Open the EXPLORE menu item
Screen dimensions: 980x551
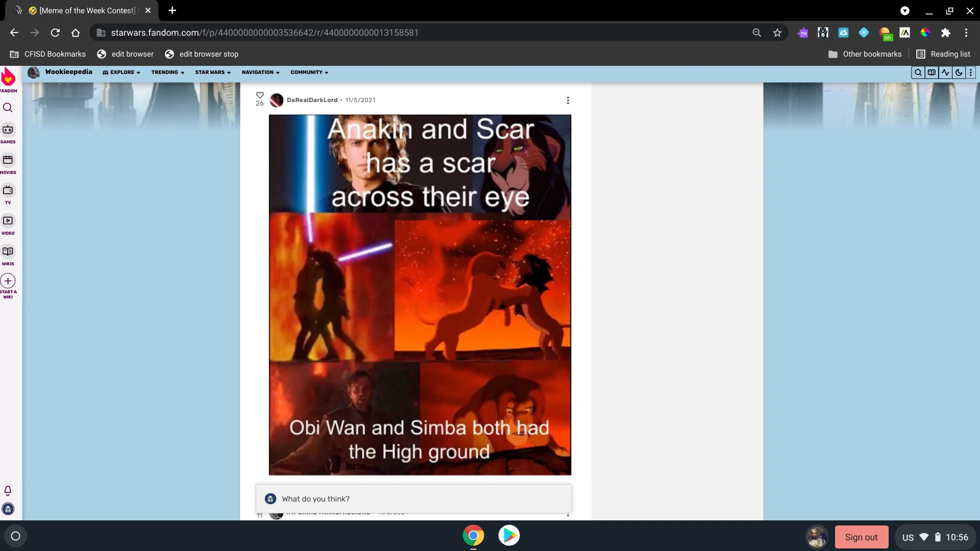[x=121, y=72]
